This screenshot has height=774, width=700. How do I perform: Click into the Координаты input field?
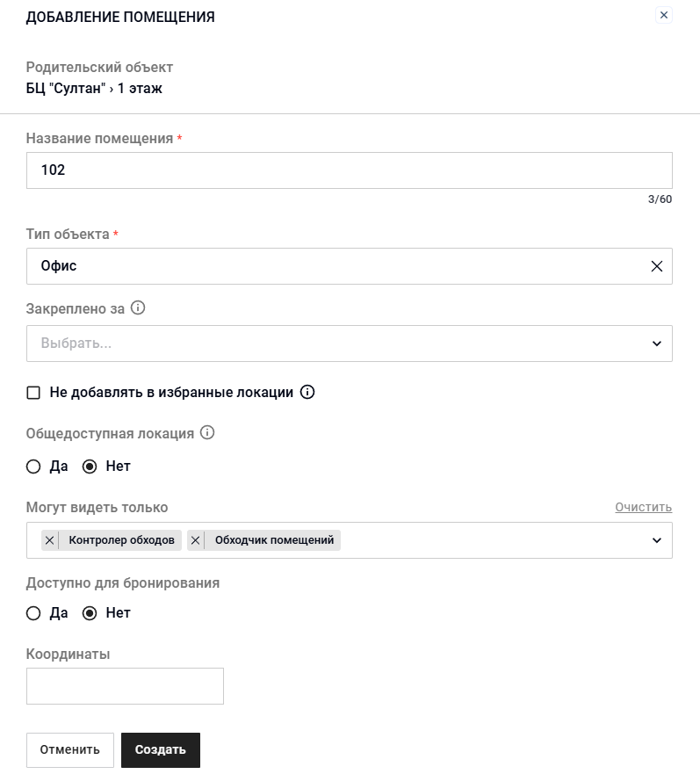(x=125, y=686)
